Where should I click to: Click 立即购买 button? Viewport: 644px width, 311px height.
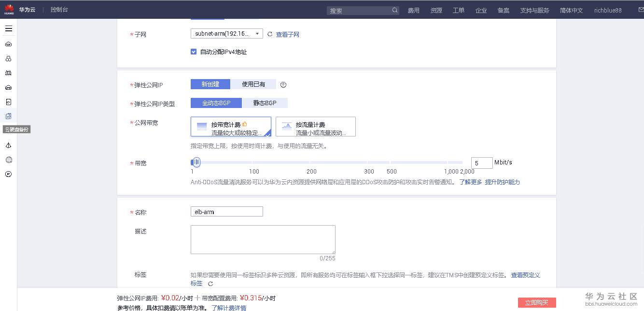click(x=537, y=302)
